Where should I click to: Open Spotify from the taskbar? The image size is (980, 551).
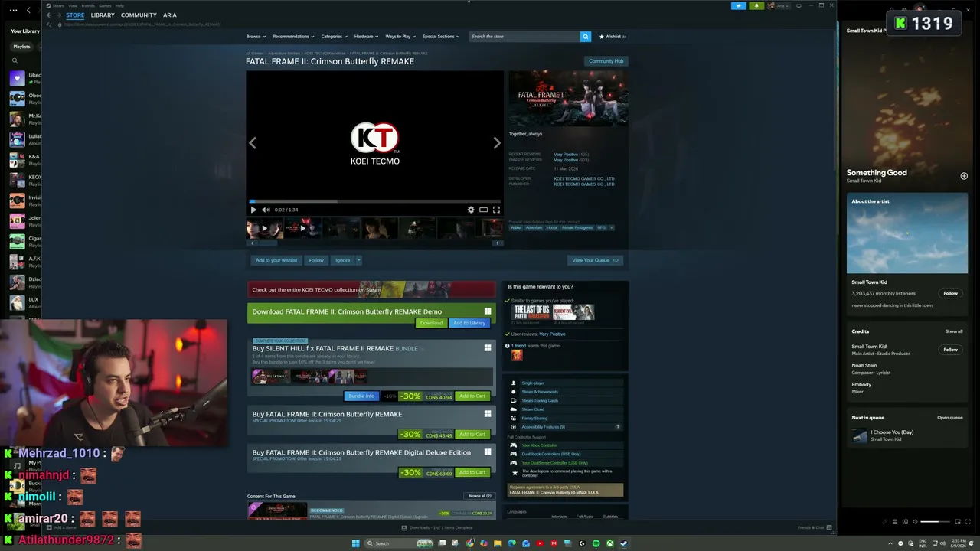(596, 543)
